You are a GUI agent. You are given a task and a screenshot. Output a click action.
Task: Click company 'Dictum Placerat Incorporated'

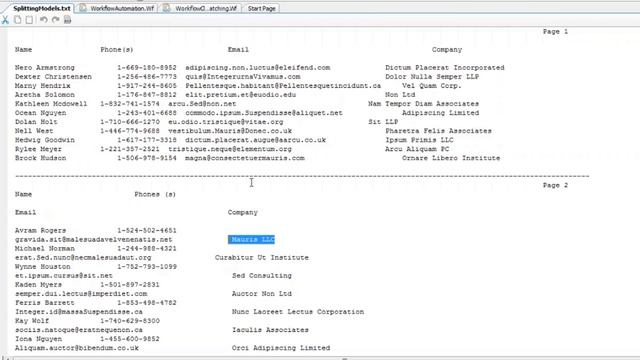pyautogui.click(x=445, y=68)
